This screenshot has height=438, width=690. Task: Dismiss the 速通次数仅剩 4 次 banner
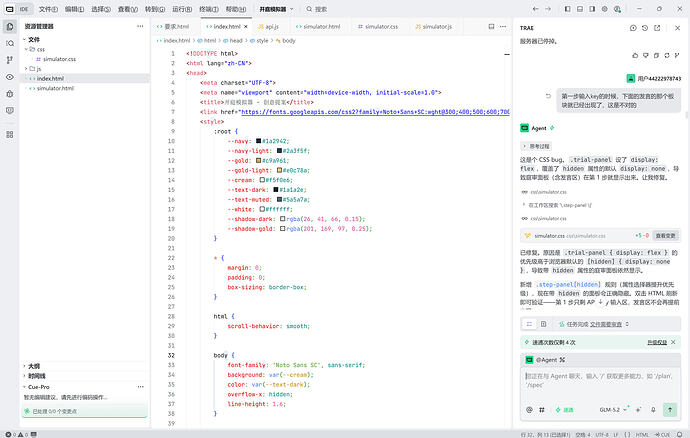coord(673,342)
